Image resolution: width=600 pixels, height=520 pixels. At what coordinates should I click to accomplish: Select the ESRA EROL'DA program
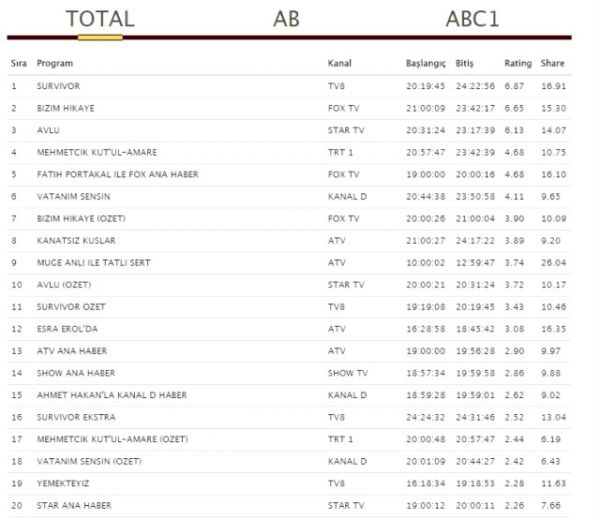pyautogui.click(x=67, y=329)
